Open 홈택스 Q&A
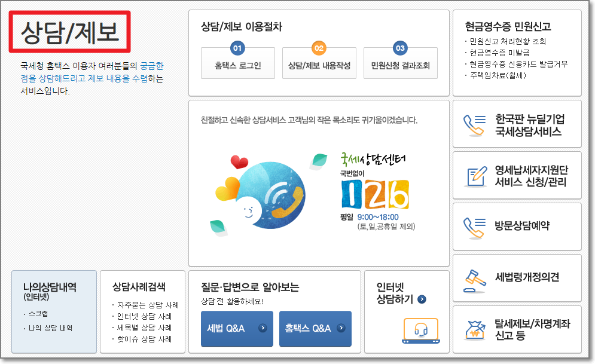Screen dimensions: 595x364 pos(315,328)
